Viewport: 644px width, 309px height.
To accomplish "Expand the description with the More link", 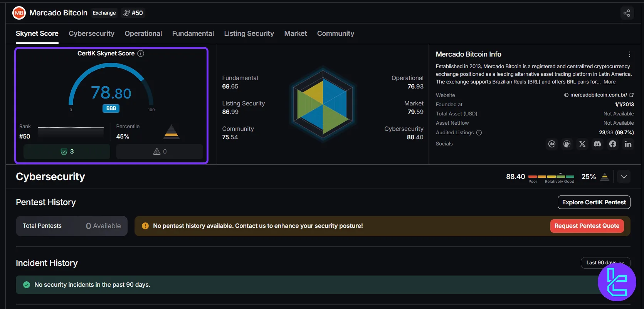I will (x=609, y=82).
